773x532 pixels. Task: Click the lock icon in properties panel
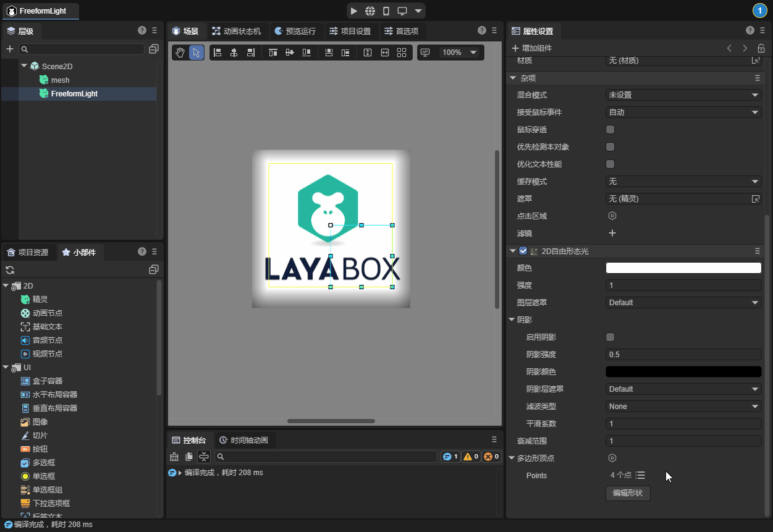(761, 48)
